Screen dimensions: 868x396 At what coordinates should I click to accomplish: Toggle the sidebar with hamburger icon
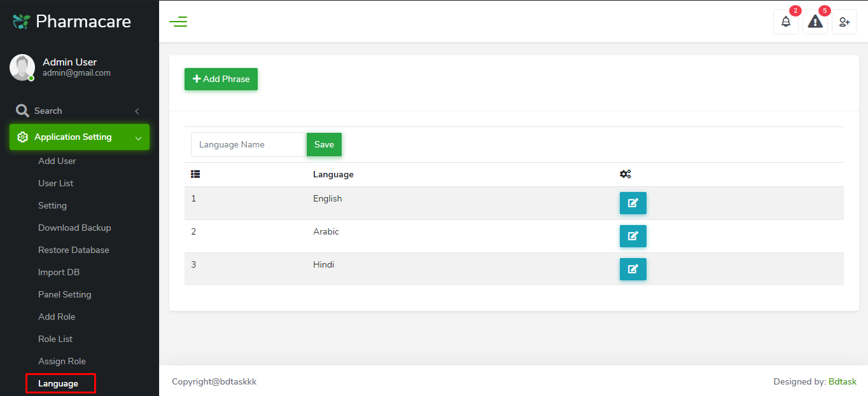click(178, 21)
